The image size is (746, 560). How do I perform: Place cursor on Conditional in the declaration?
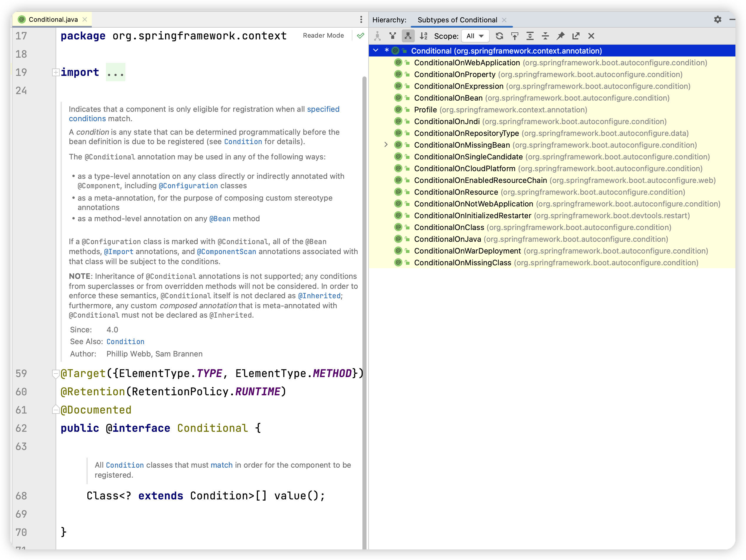point(212,428)
